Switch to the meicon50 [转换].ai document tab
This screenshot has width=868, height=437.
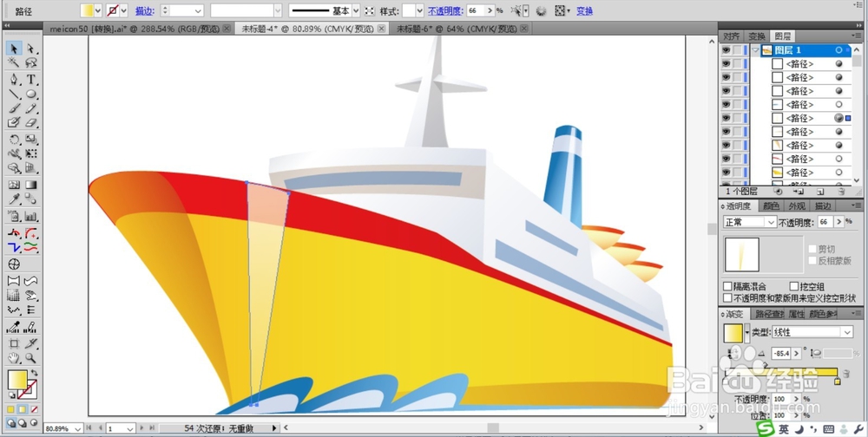[x=135, y=29]
